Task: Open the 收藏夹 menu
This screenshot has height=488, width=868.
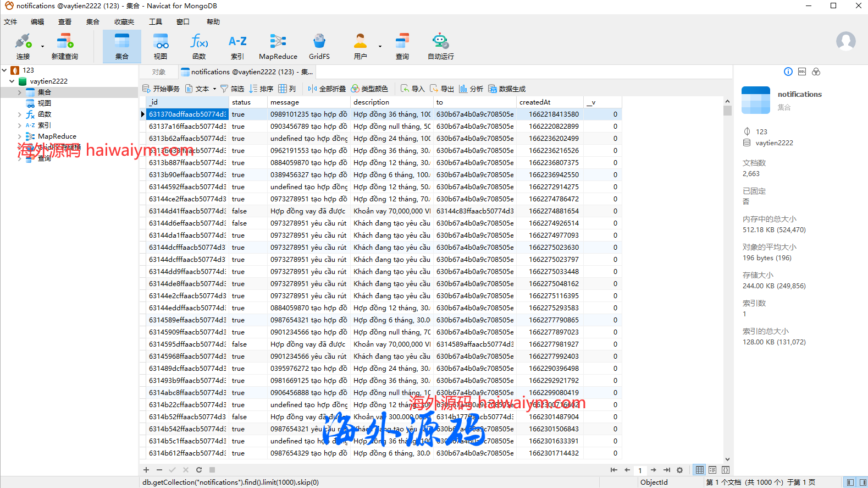Action: click(x=124, y=22)
